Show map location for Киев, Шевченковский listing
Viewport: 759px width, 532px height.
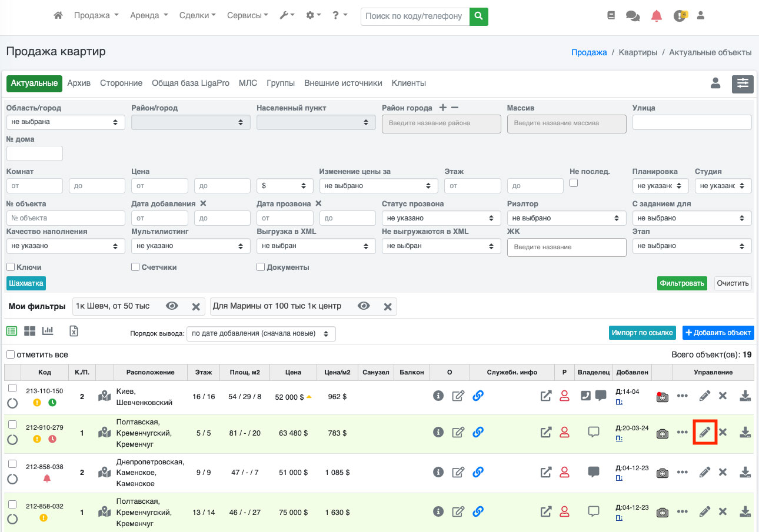click(x=105, y=397)
